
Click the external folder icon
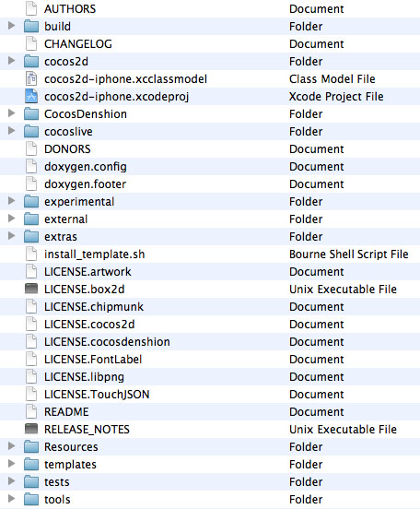(31, 219)
